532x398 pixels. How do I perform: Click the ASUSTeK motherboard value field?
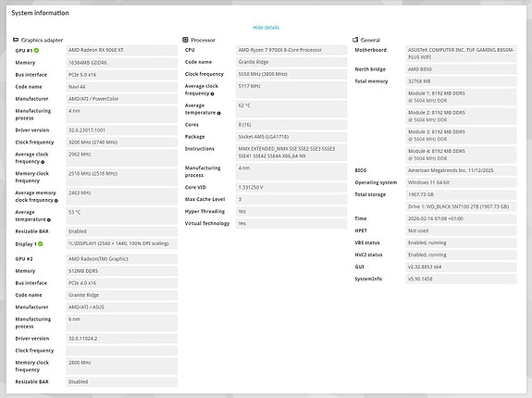click(461, 54)
